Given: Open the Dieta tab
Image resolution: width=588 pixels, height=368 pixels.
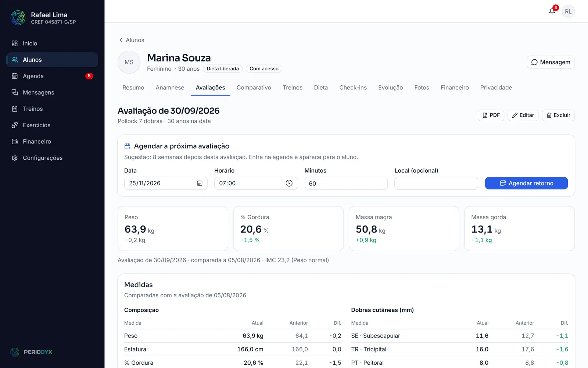Looking at the screenshot, I should click(321, 88).
